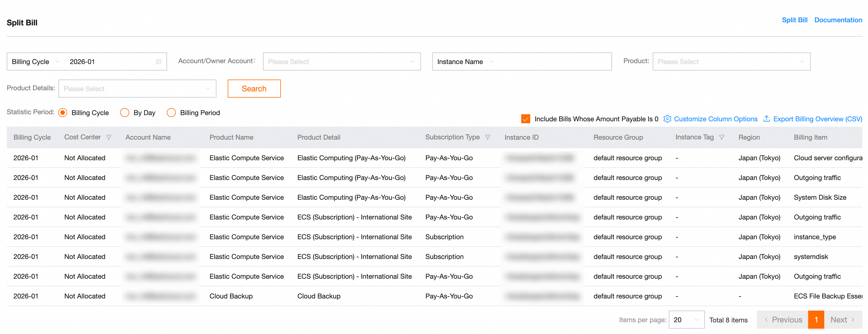Open the Account/Owner Account dropdown
Image resolution: width=868 pixels, height=334 pixels.
(x=341, y=61)
